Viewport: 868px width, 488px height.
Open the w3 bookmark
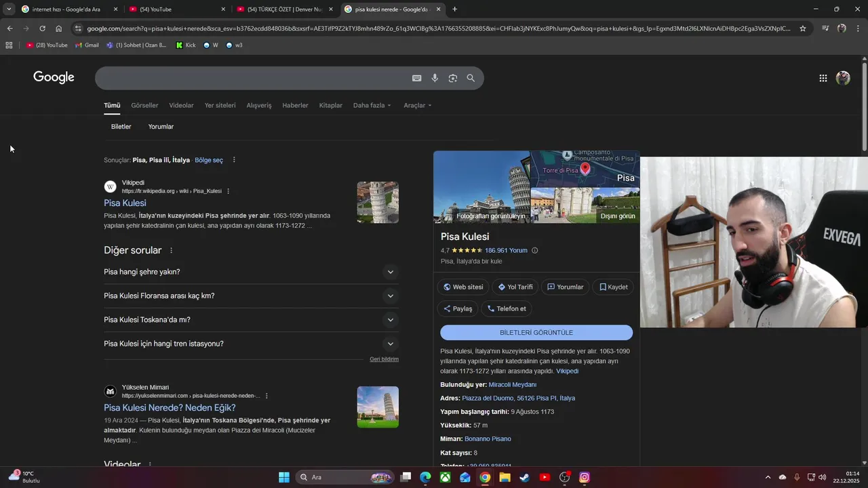(234, 45)
